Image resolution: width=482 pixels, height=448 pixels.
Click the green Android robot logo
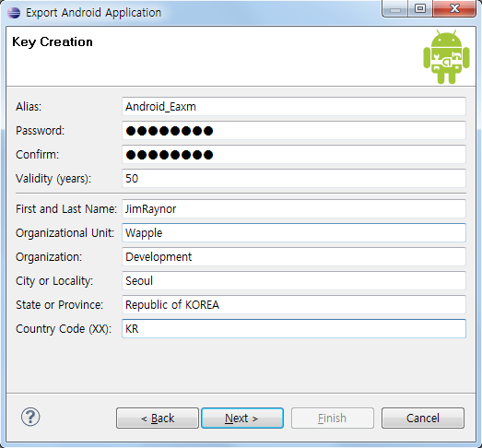(446, 57)
